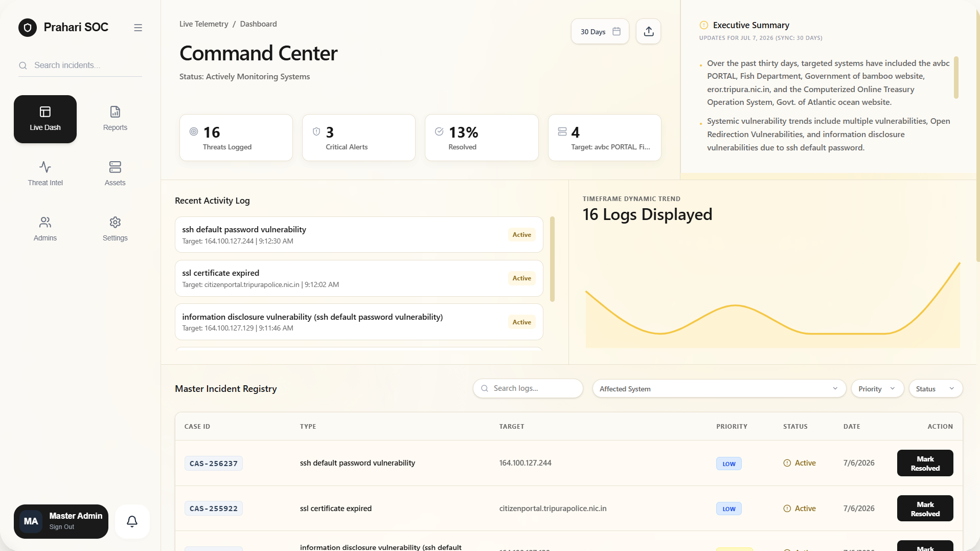The image size is (980, 551).
Task: Sort by TARGET column header
Action: (512, 426)
